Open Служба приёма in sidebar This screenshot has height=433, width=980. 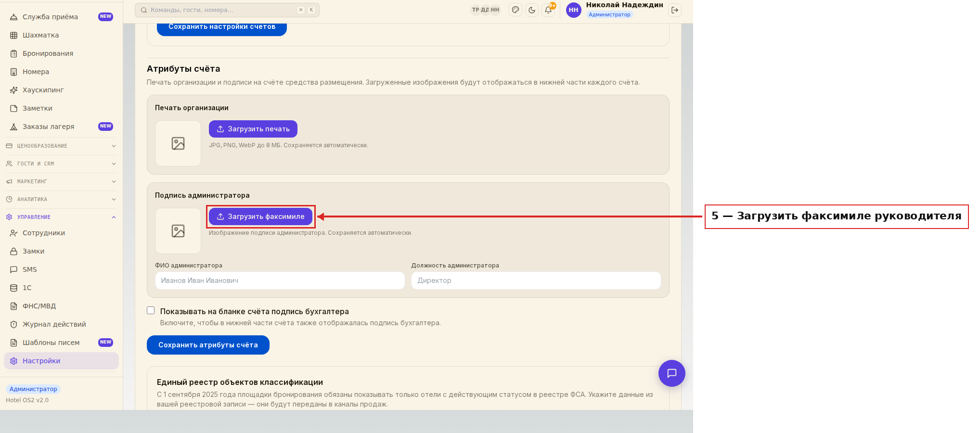[x=61, y=17]
